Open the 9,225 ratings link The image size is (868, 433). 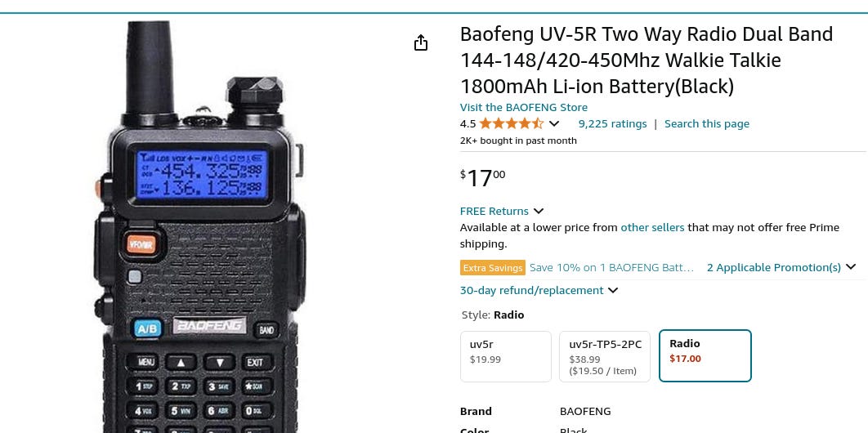click(x=612, y=124)
